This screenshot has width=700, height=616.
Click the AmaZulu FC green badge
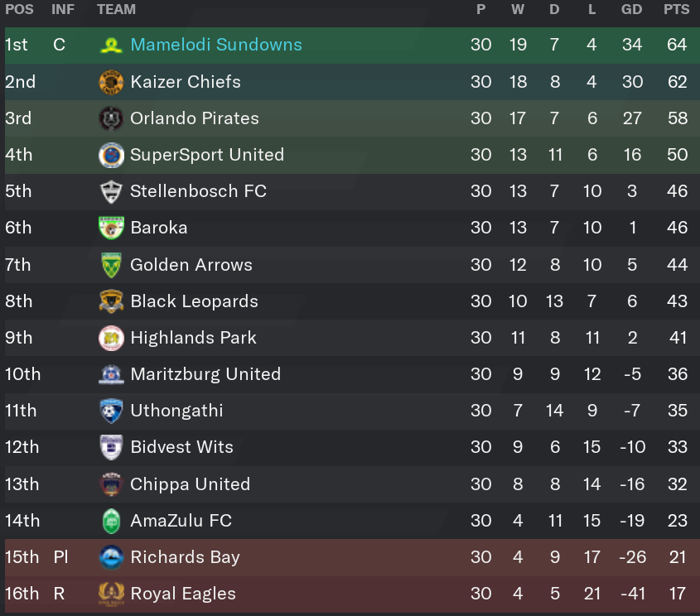[111, 521]
